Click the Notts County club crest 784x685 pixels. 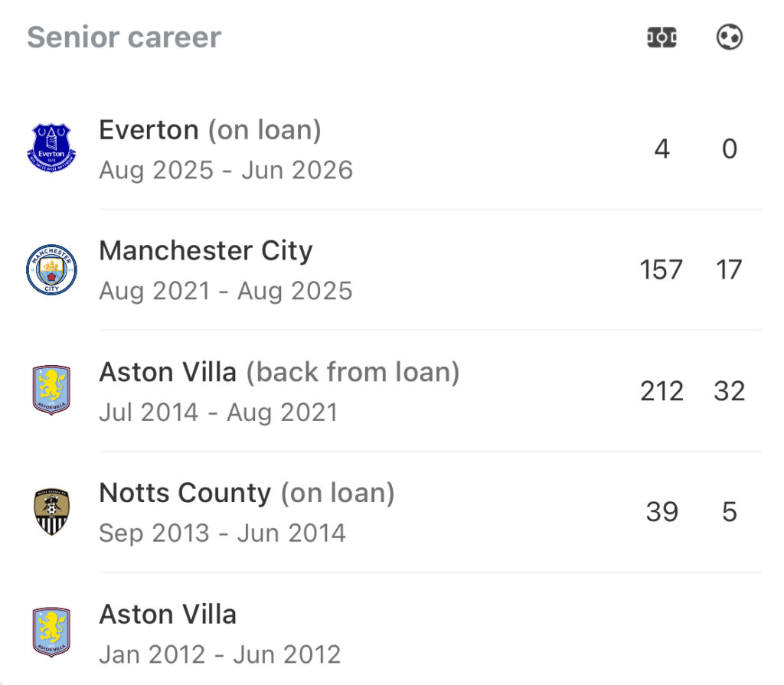coord(51,511)
